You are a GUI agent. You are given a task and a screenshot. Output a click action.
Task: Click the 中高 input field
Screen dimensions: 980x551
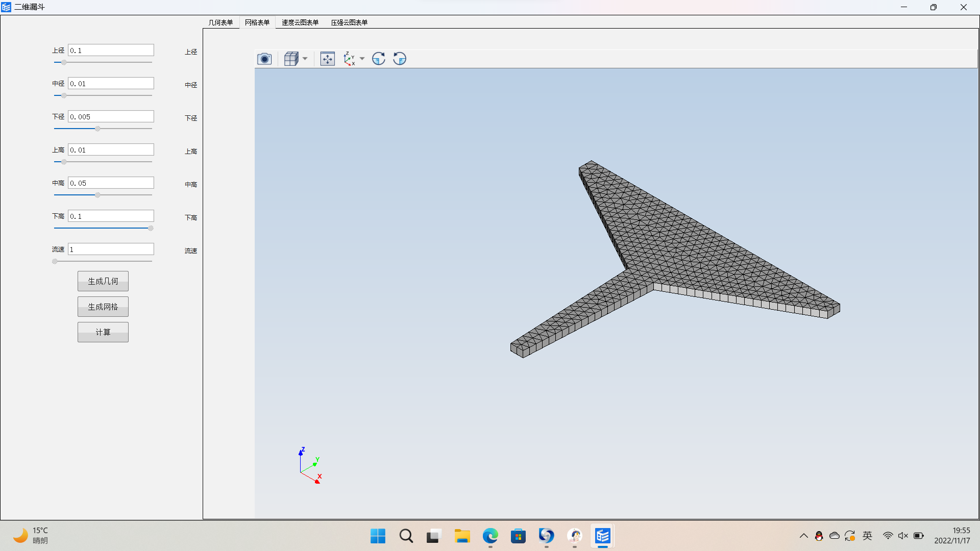click(111, 183)
